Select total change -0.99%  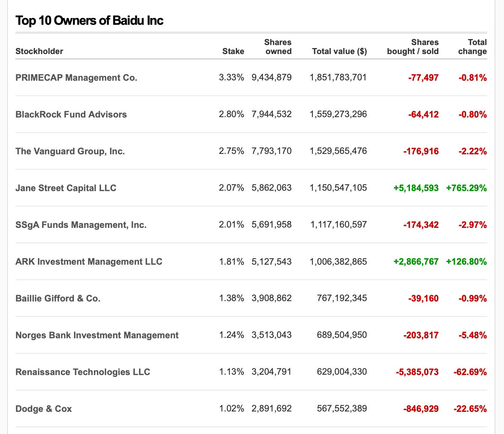[x=472, y=298]
